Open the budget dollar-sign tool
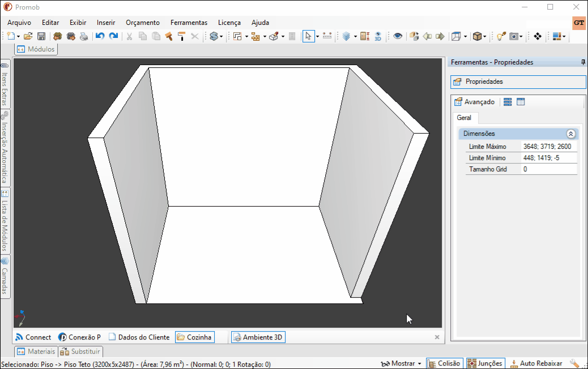588x369 pixels. click(214, 36)
